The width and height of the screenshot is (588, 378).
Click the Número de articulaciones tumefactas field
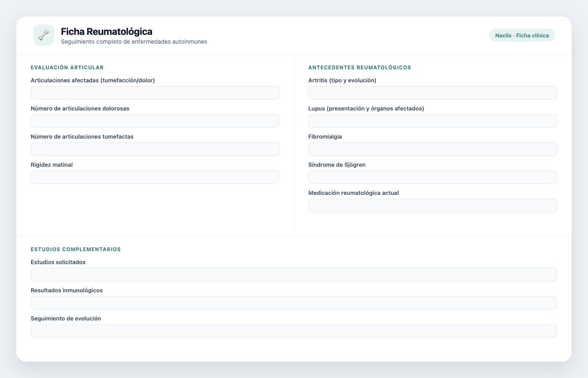point(155,149)
